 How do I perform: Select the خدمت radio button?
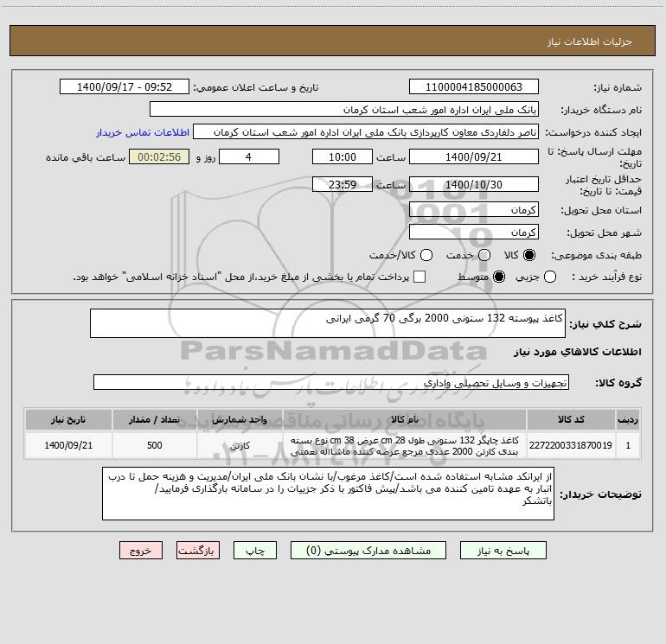[484, 255]
